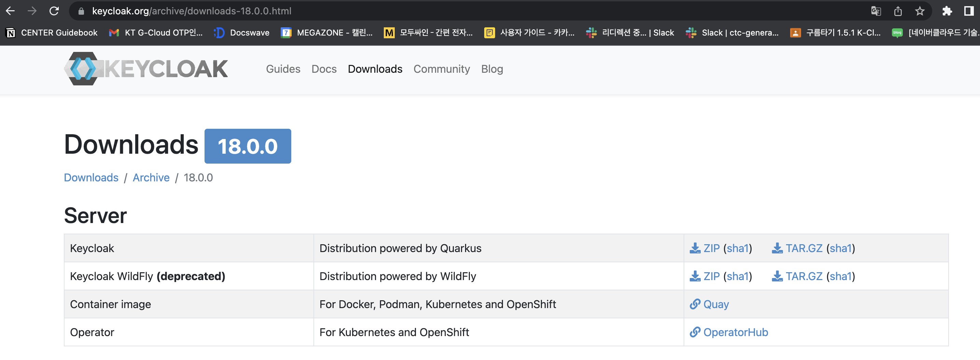Click the padlock site info icon
This screenshot has height=360, width=980.
(81, 11)
